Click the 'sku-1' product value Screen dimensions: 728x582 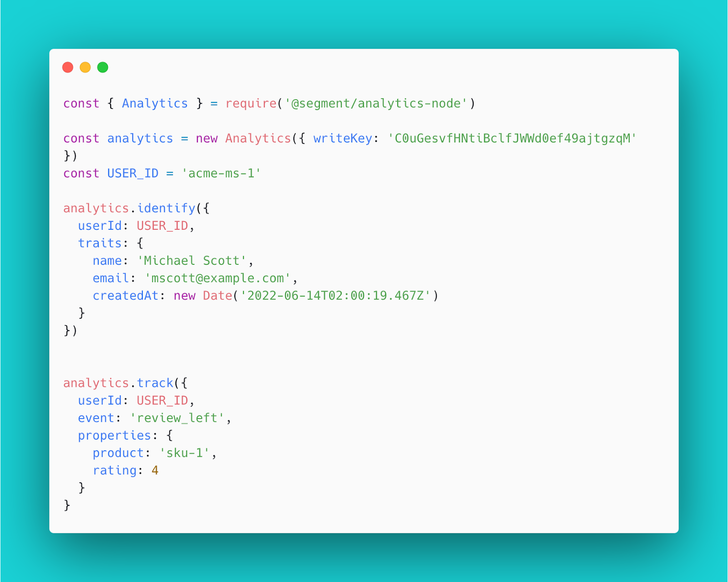[185, 453]
